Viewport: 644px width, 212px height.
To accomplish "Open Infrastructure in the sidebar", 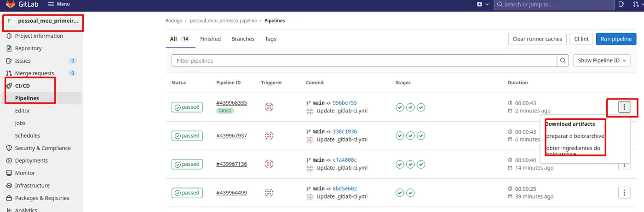I will 32,185.
